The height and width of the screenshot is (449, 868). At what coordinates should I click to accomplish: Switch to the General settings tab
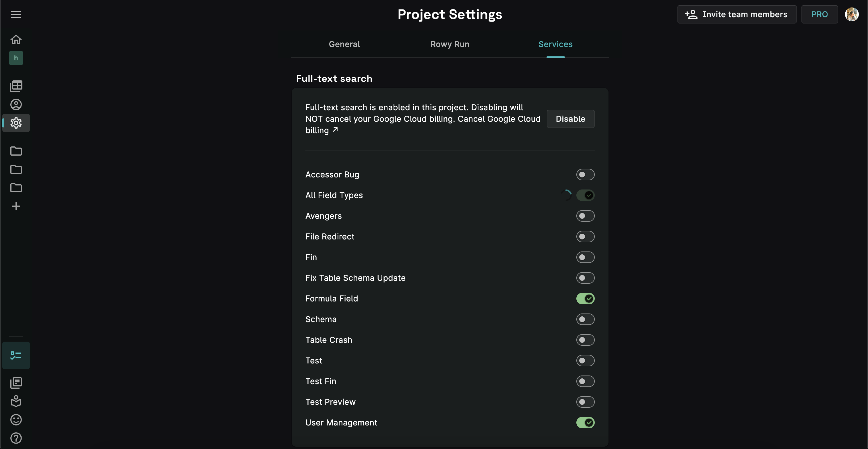coord(344,44)
